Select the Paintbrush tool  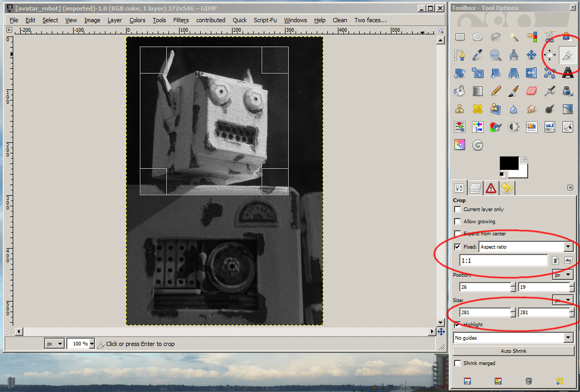(514, 91)
